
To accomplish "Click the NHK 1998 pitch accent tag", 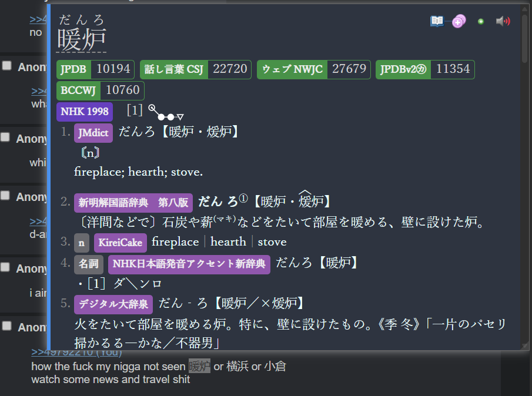I will (85, 112).
